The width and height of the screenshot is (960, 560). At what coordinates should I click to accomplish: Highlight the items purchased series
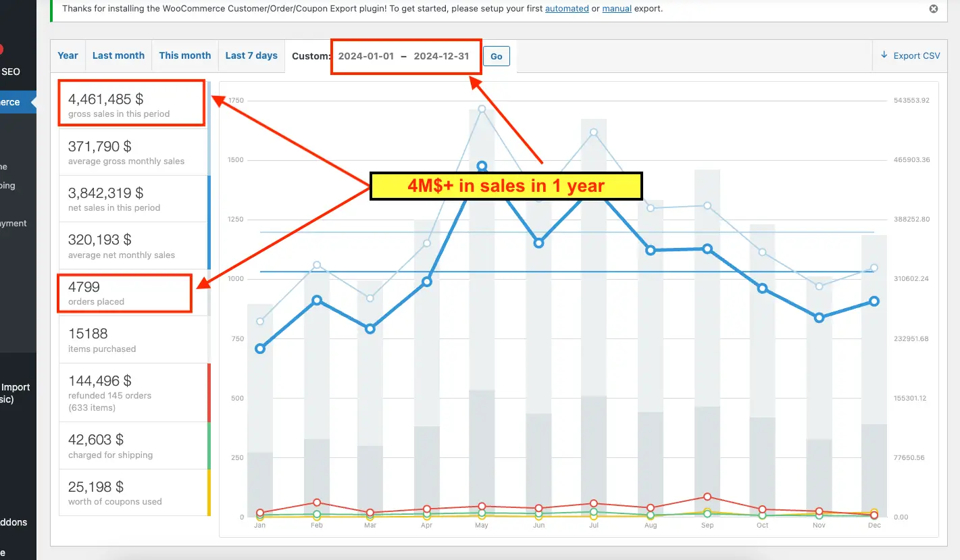coord(135,340)
